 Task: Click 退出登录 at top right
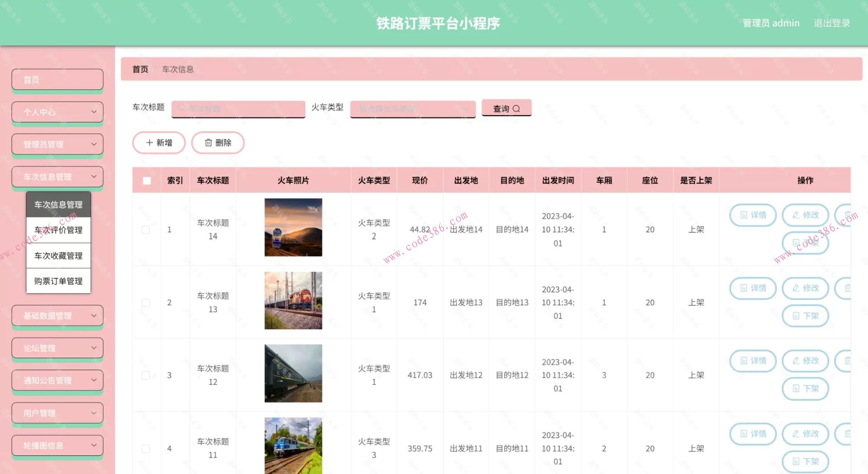coord(832,23)
